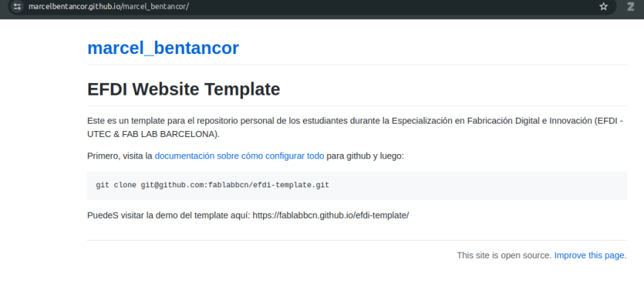This screenshot has height=305, width=644.
Task: Follow the 'Improve this page' link
Action: coord(590,255)
